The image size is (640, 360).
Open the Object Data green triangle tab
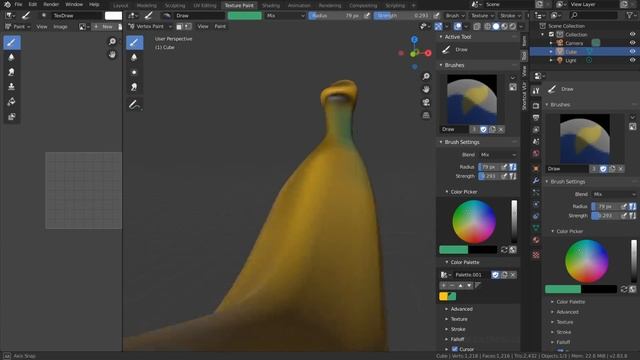[x=536, y=228]
